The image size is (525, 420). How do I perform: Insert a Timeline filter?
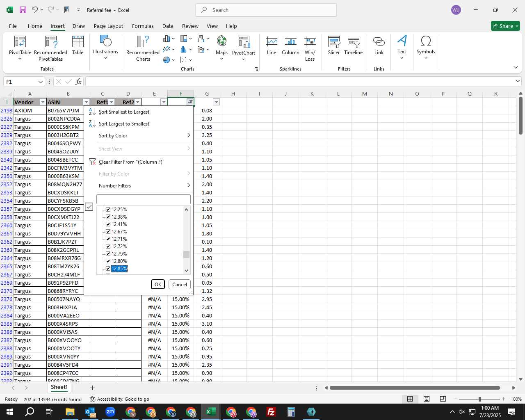pos(354,46)
